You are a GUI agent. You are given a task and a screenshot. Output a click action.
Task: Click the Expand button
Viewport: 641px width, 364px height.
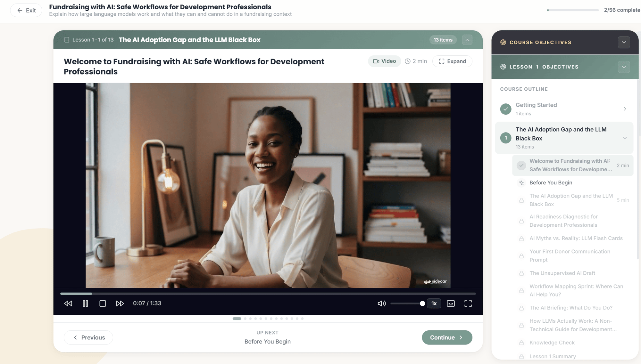click(452, 61)
